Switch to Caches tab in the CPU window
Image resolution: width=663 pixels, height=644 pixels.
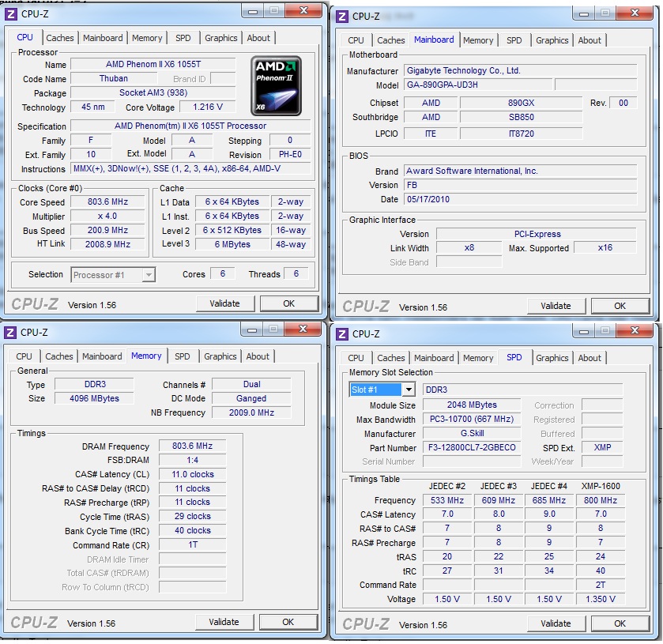tap(59, 38)
